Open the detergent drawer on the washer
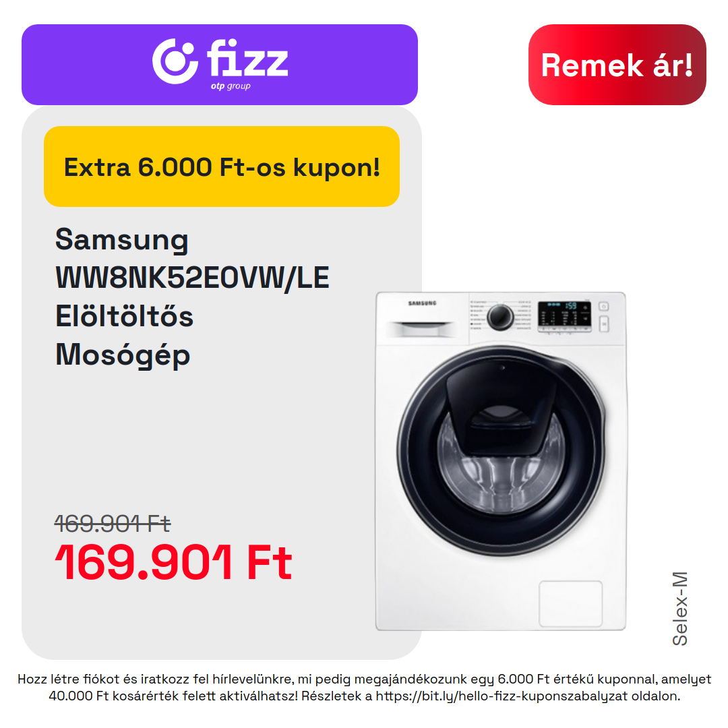The width and height of the screenshot is (728, 728). click(422, 329)
